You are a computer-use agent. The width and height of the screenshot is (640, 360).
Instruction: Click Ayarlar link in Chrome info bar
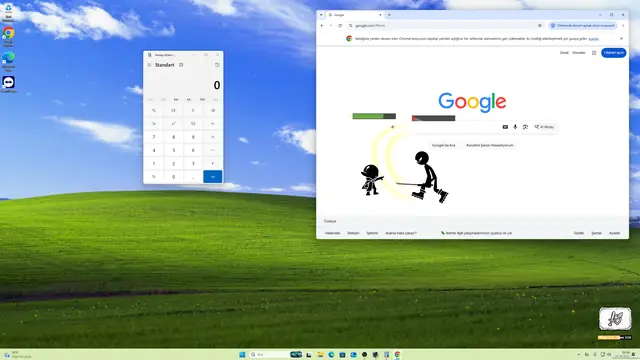(593, 39)
